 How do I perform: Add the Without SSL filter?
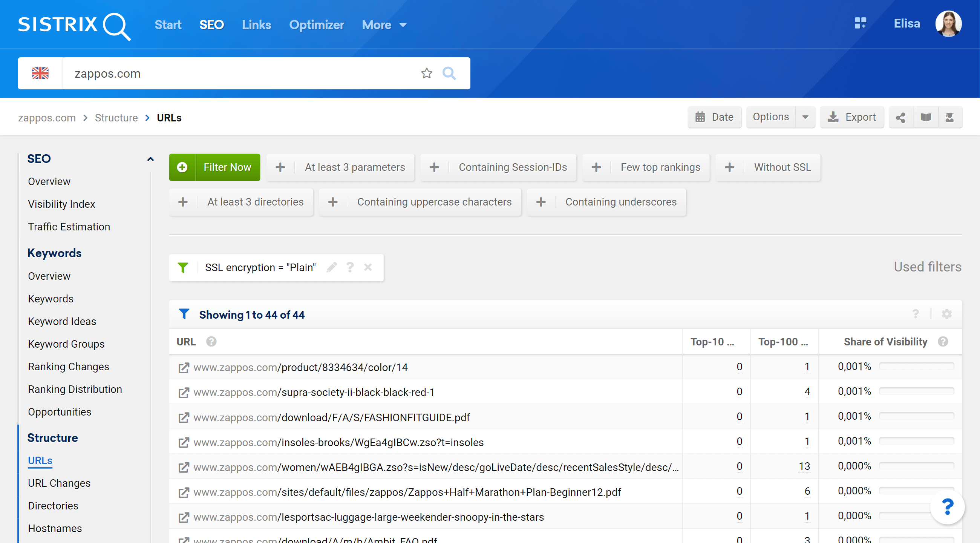[768, 167]
